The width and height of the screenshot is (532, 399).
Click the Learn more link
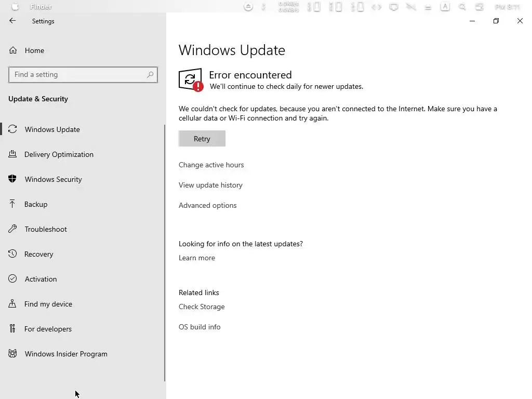[197, 258]
